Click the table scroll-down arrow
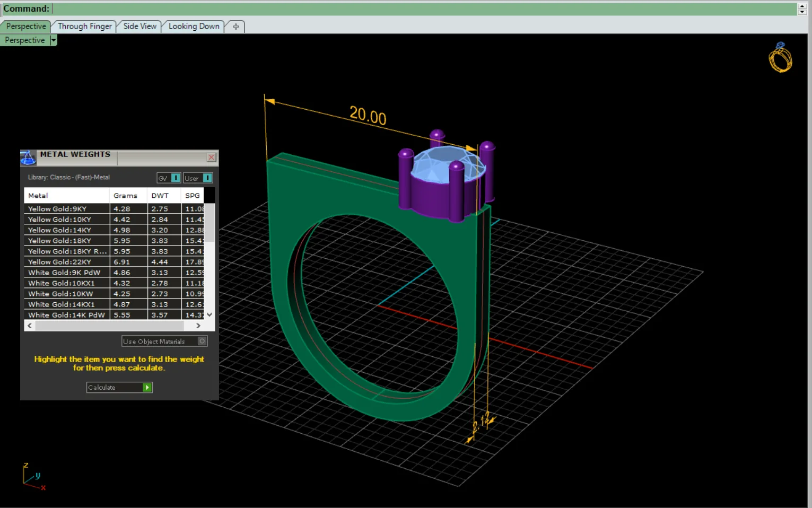The width and height of the screenshot is (812, 508). pos(209,314)
